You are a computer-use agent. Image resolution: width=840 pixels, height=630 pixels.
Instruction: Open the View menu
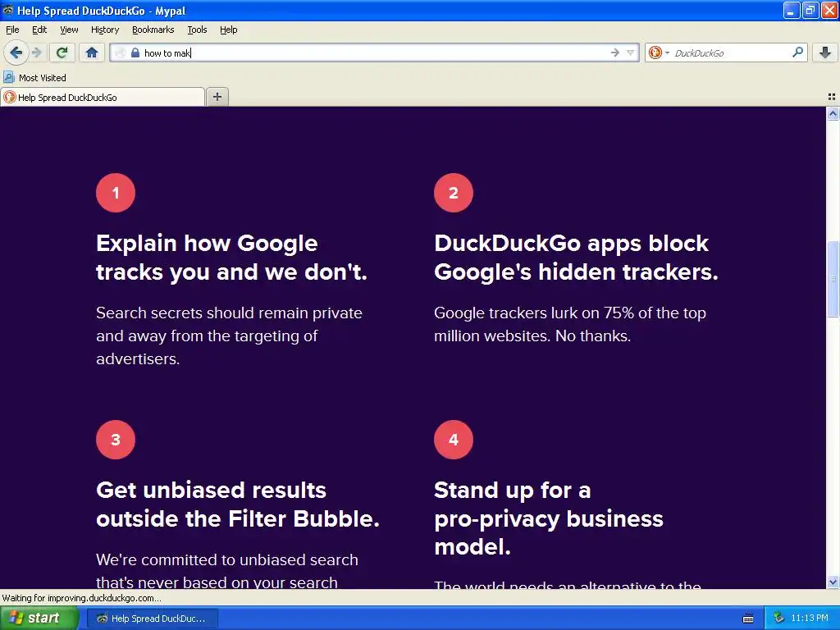69,30
